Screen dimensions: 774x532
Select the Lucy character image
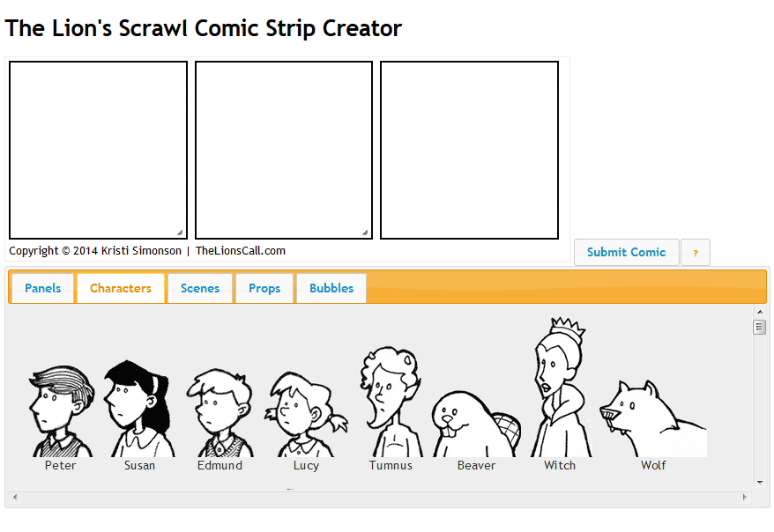(306, 414)
